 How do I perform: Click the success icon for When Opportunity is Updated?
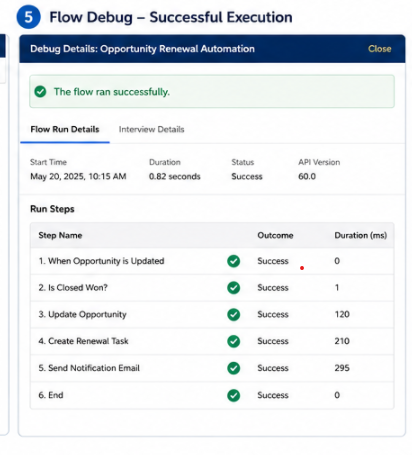point(233,261)
